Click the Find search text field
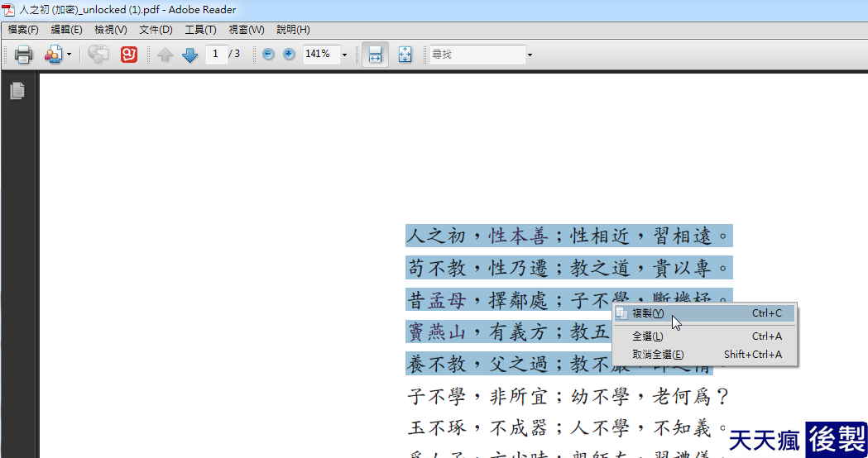The image size is (868, 458). tap(477, 55)
